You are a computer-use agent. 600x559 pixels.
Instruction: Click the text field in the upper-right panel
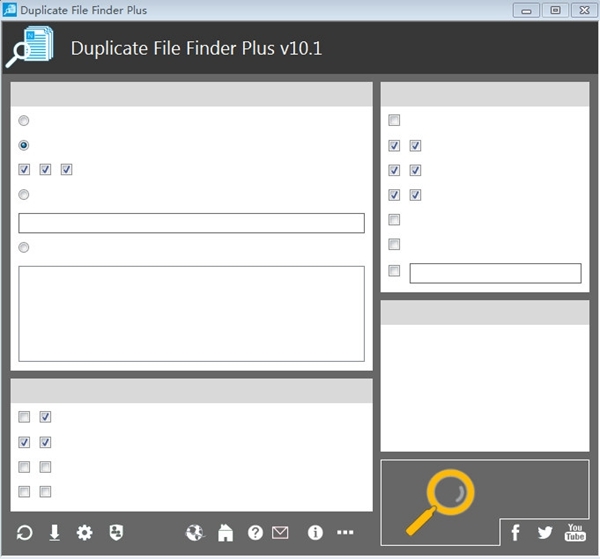(496, 273)
